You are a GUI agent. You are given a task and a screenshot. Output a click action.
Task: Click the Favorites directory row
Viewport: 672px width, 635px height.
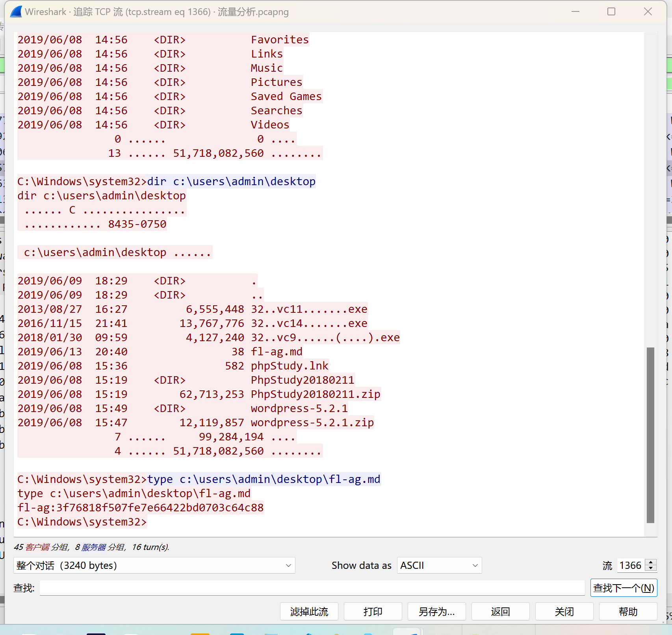pos(163,39)
